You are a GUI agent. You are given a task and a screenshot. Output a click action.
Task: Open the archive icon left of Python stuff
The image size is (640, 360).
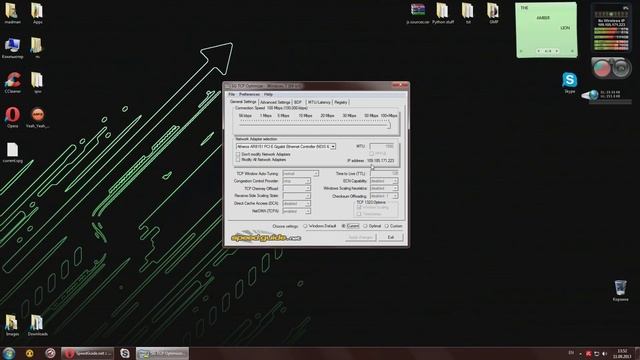[418, 12]
